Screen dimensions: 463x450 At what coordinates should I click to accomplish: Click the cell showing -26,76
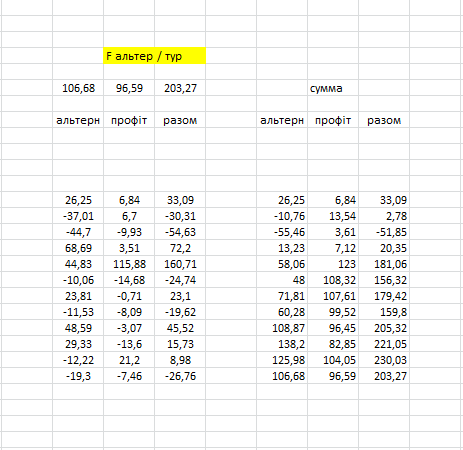[x=180, y=376]
